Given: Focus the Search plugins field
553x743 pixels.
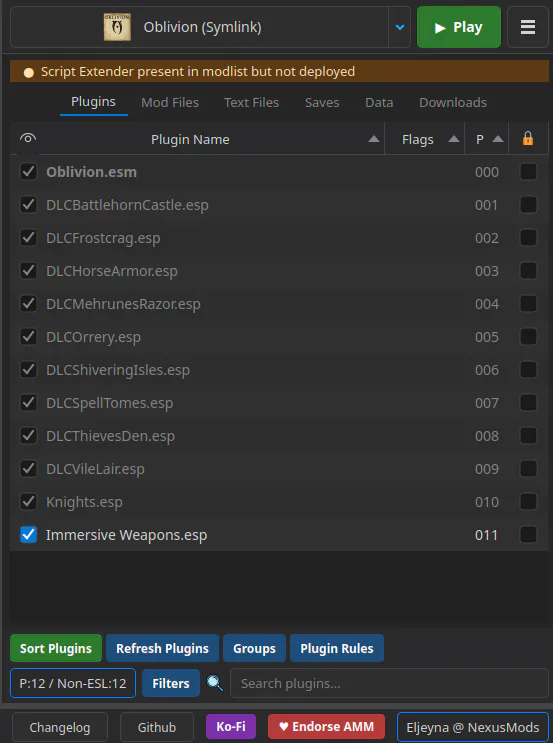Looking at the screenshot, I should [x=389, y=683].
